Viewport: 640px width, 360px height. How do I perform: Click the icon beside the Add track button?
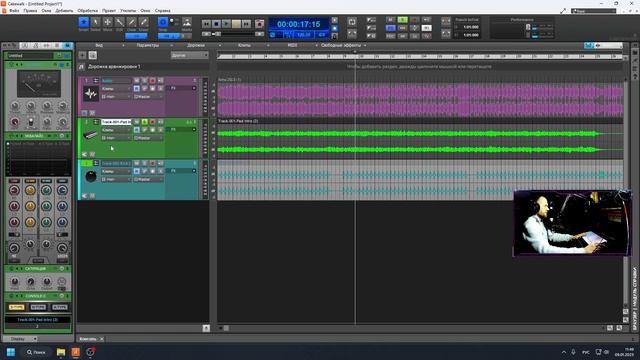93,55
